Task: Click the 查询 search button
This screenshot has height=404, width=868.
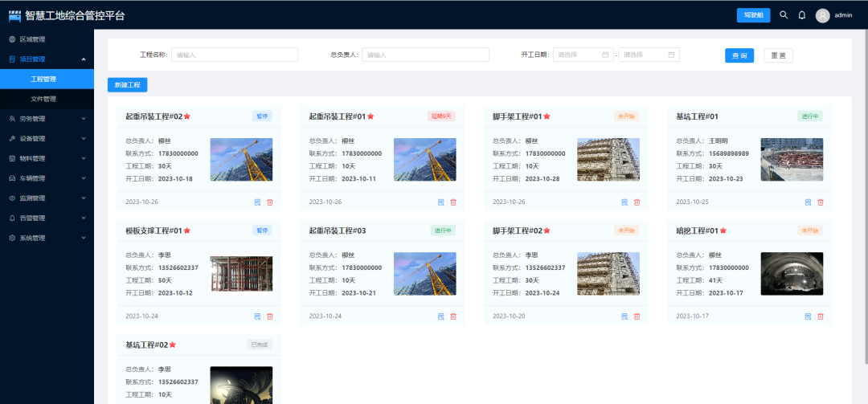Action: (739, 55)
